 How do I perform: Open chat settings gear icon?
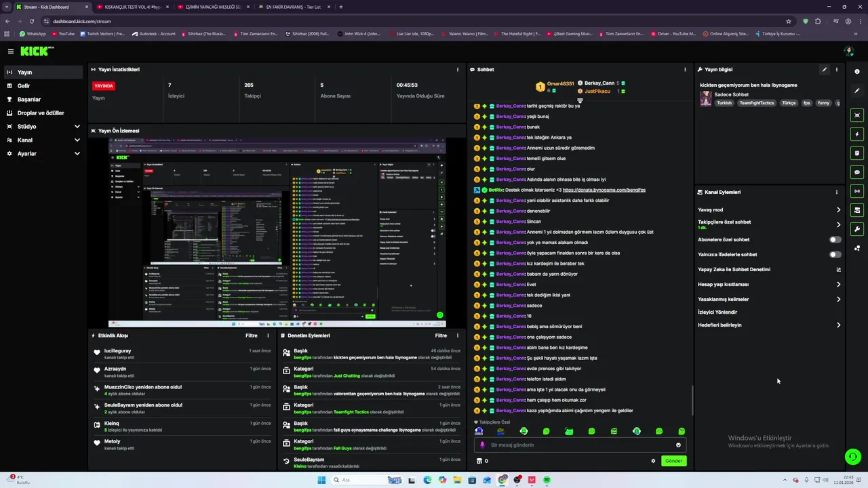[x=654, y=461]
